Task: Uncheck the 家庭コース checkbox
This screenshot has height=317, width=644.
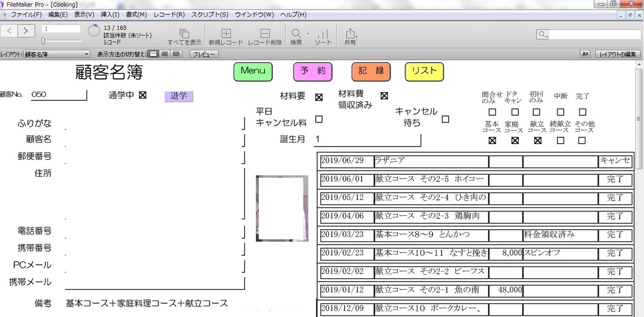Action: pos(515,140)
